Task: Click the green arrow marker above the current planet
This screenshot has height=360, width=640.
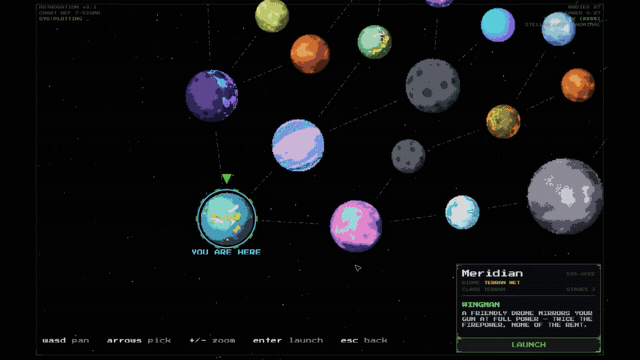Action: pos(227,178)
